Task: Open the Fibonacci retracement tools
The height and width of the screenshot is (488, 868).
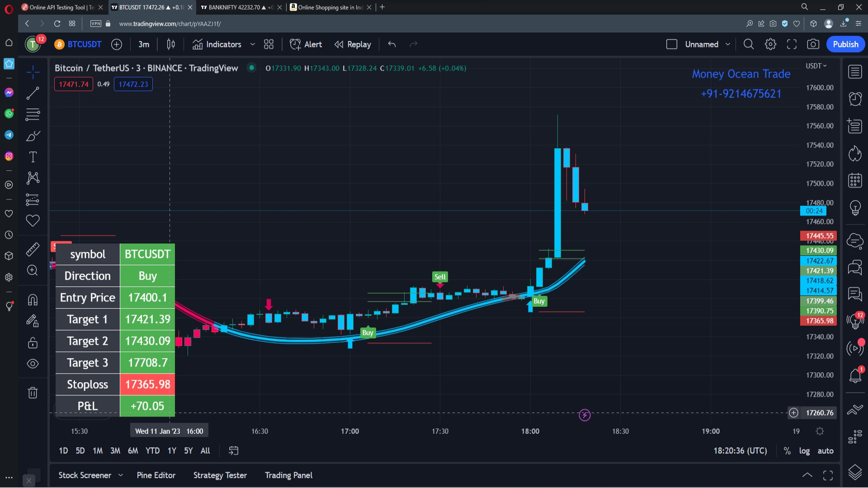Action: (x=33, y=114)
